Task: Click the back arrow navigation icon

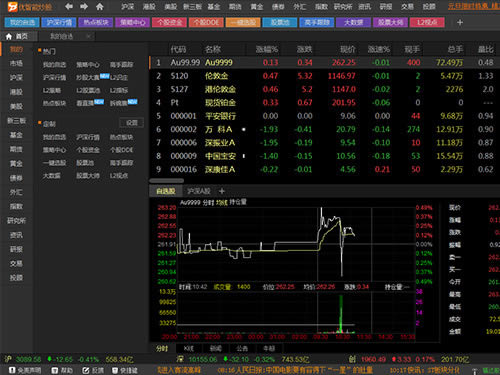Action: coord(69,6)
